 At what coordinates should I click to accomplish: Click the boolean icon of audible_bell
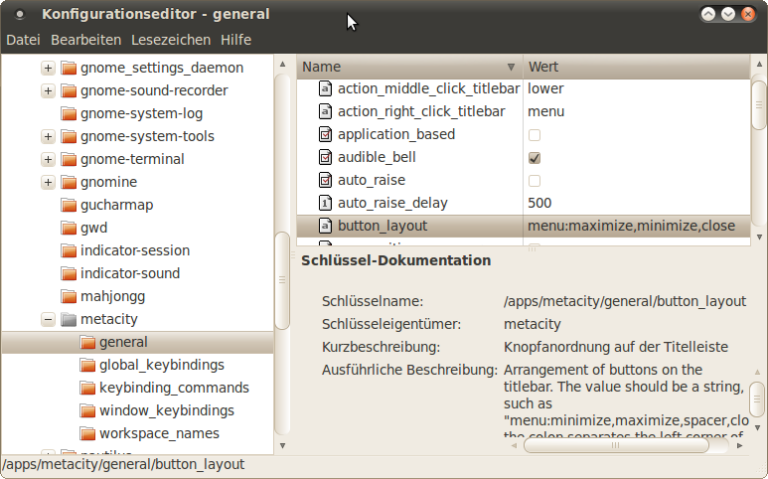(325, 157)
